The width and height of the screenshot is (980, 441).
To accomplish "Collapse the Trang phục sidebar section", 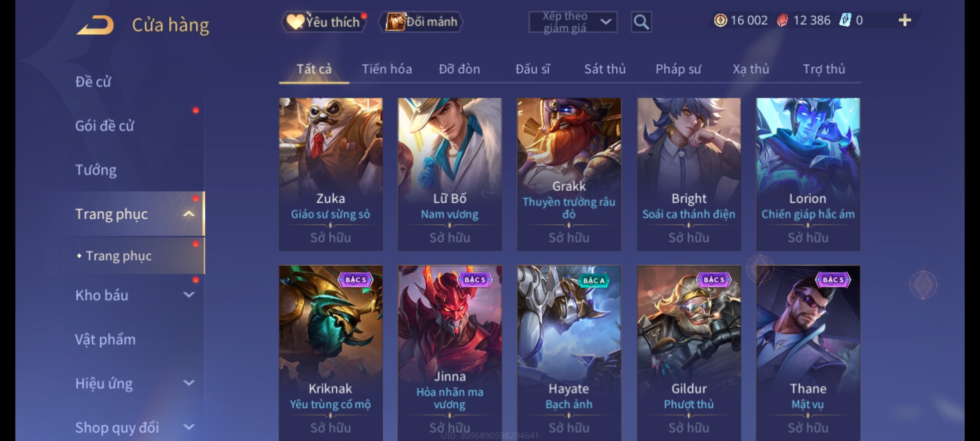I will coord(189,214).
